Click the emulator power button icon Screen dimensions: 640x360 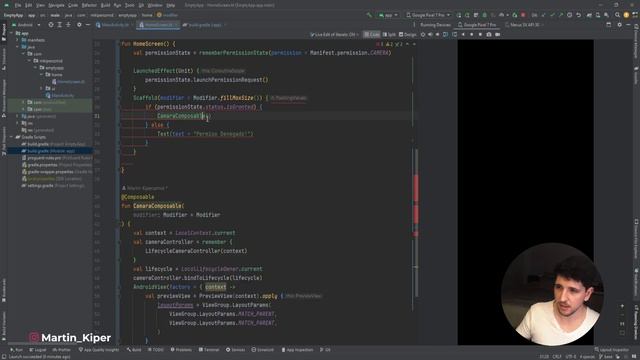[x=423, y=35]
